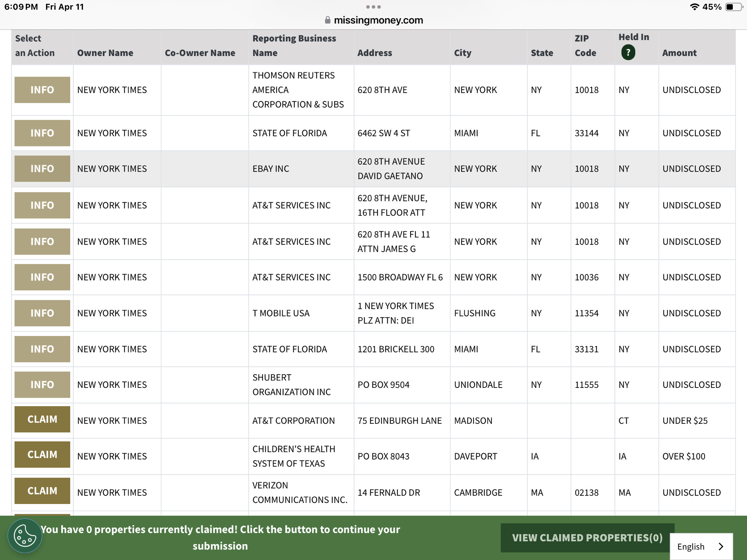Click INFO for AT&T Services ATTN JAMES G row
Screen dimensions: 747x560
point(42,242)
